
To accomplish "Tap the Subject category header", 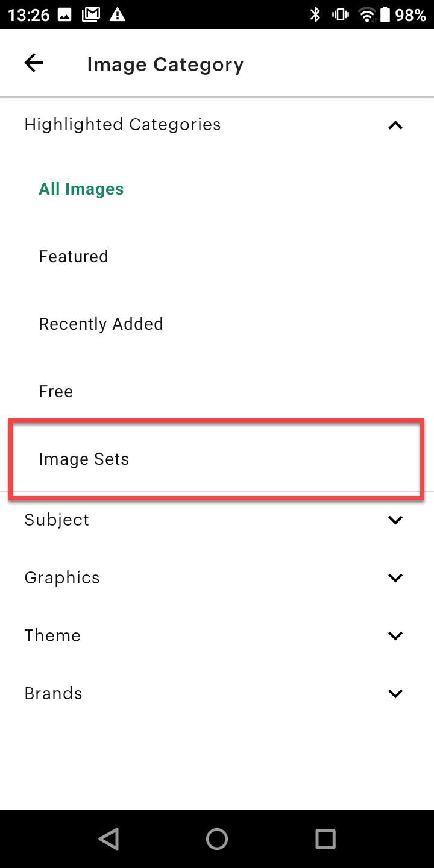I will tap(57, 520).
